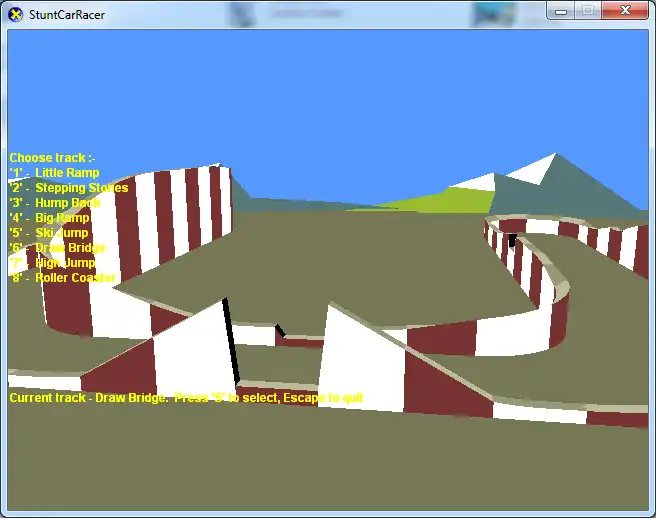The image size is (656, 518).
Task: Select the '2' - Stepping Stones entry
Action: click(x=69, y=188)
